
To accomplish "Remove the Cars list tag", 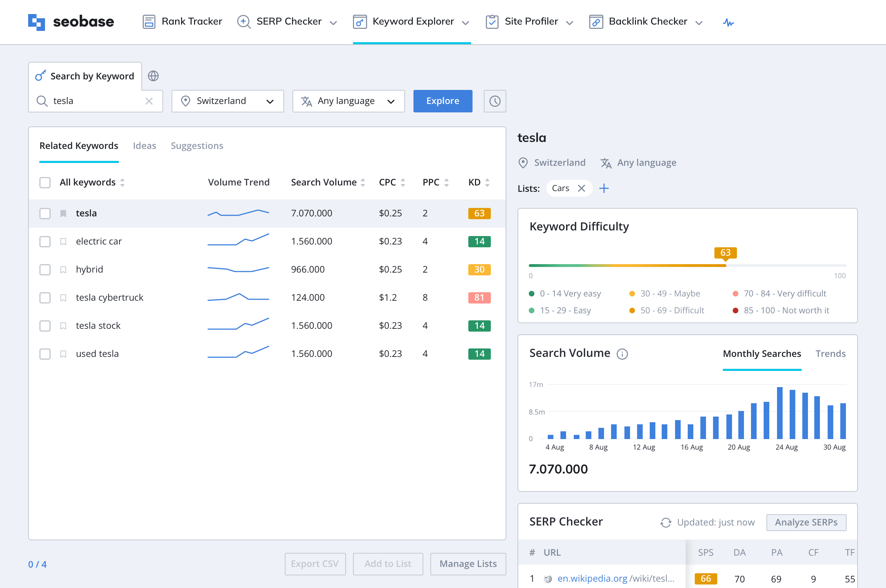I will pyautogui.click(x=581, y=188).
